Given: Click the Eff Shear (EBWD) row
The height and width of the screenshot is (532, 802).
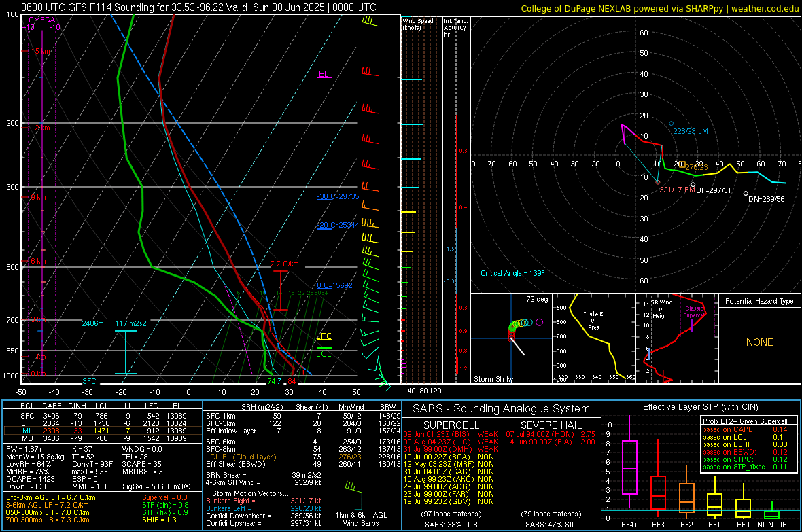Looking at the screenshot, I should [x=303, y=464].
